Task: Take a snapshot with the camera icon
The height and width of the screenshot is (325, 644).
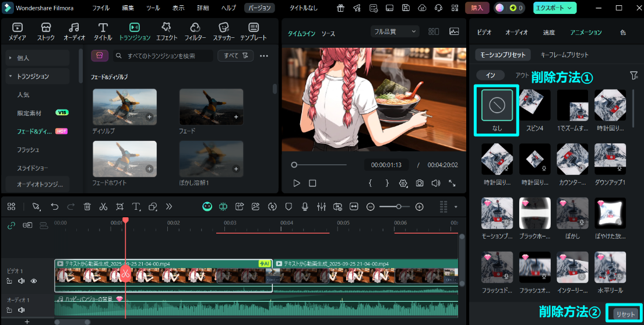Action: (x=420, y=183)
